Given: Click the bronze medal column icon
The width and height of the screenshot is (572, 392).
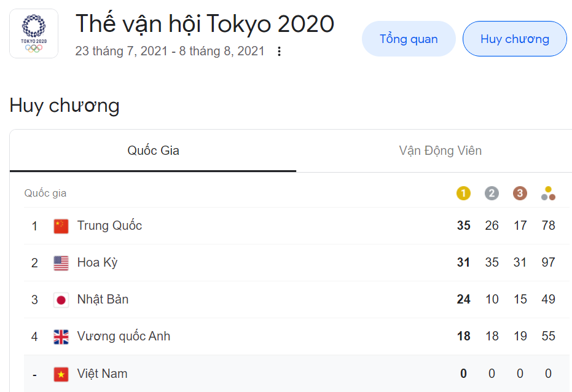Looking at the screenshot, I should (520, 194).
